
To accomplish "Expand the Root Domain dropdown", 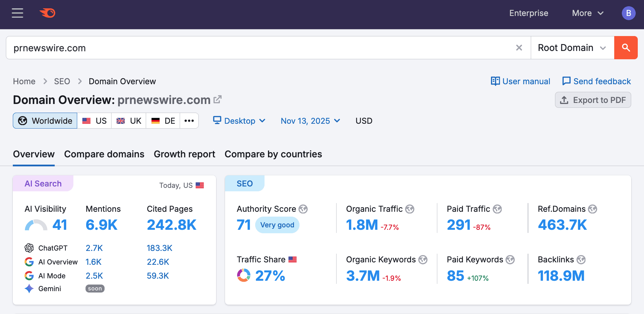I will 572,48.
